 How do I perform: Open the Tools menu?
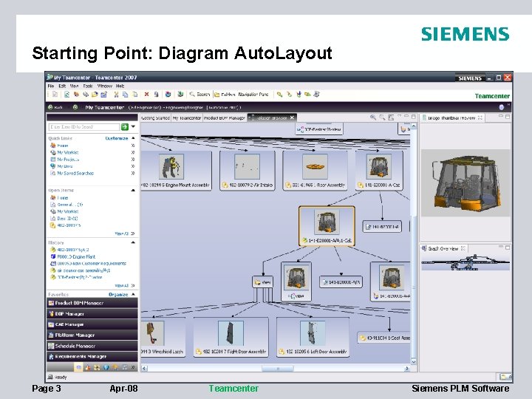pyautogui.click(x=87, y=86)
